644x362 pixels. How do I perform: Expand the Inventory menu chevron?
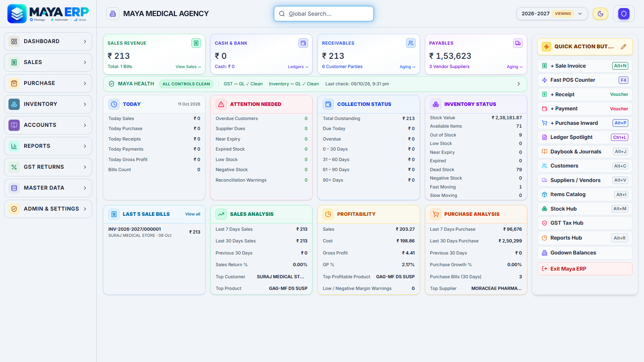(x=85, y=104)
